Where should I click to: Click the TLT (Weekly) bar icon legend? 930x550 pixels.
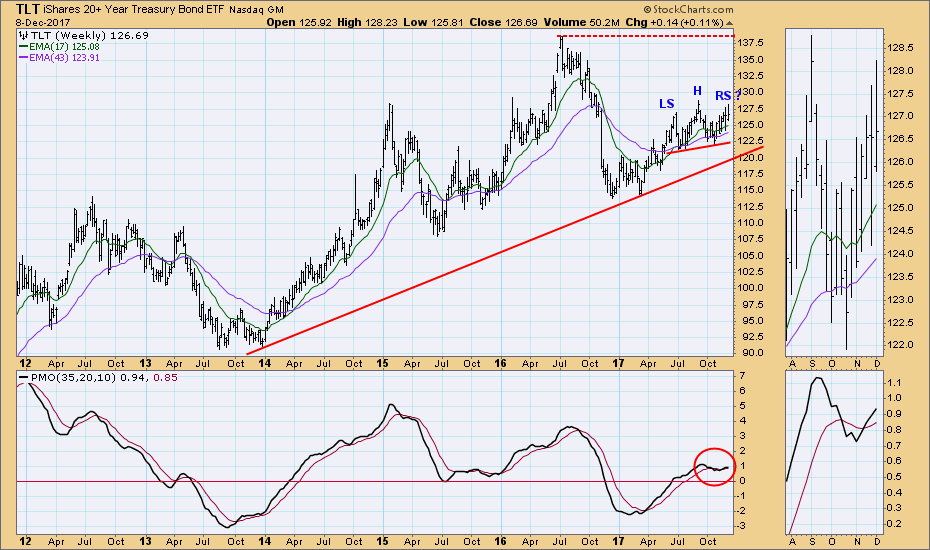(84, 36)
